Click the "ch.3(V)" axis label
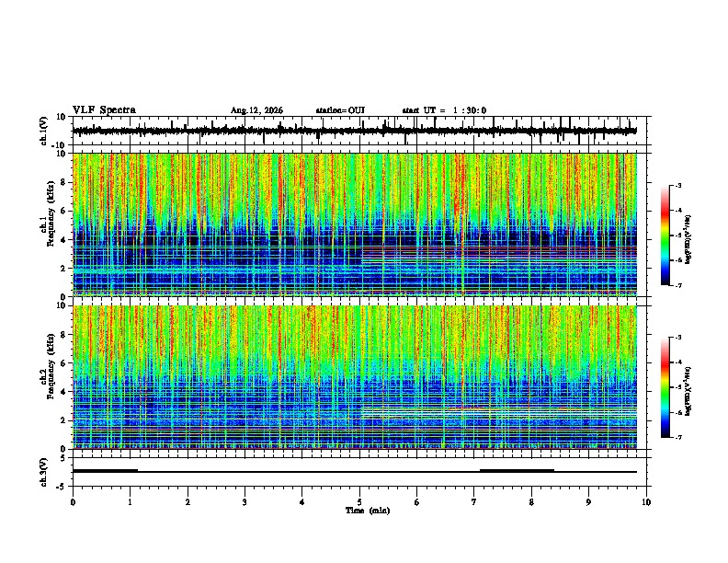This screenshot has width=728, height=563. 44,472
